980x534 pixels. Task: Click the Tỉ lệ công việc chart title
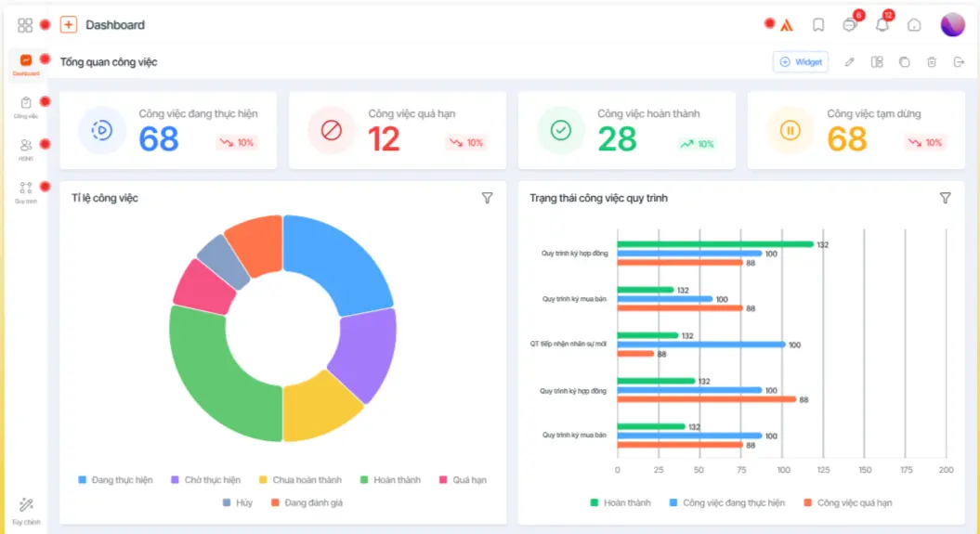click(x=104, y=198)
